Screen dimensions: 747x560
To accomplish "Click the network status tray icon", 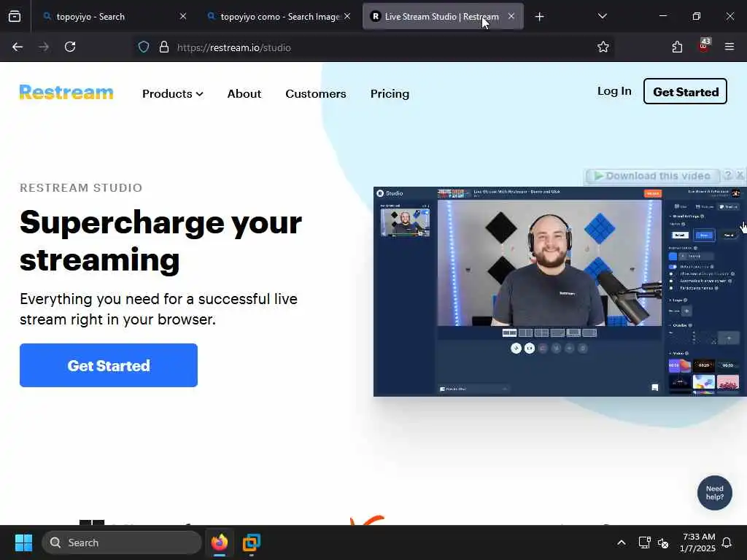I will 644,542.
